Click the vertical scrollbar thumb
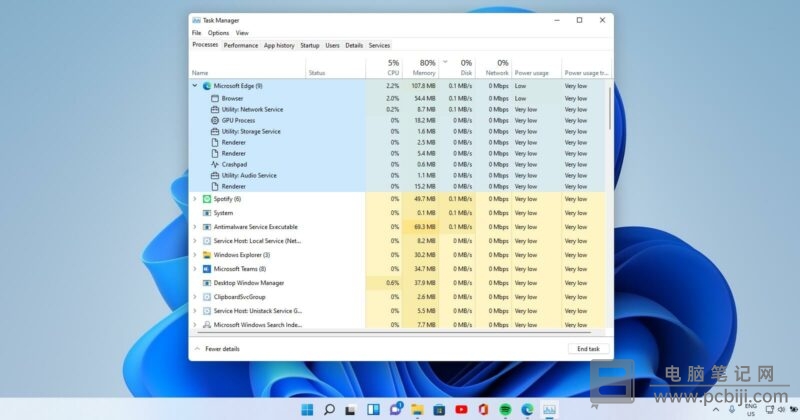This screenshot has height=420, width=800. pyautogui.click(x=609, y=107)
